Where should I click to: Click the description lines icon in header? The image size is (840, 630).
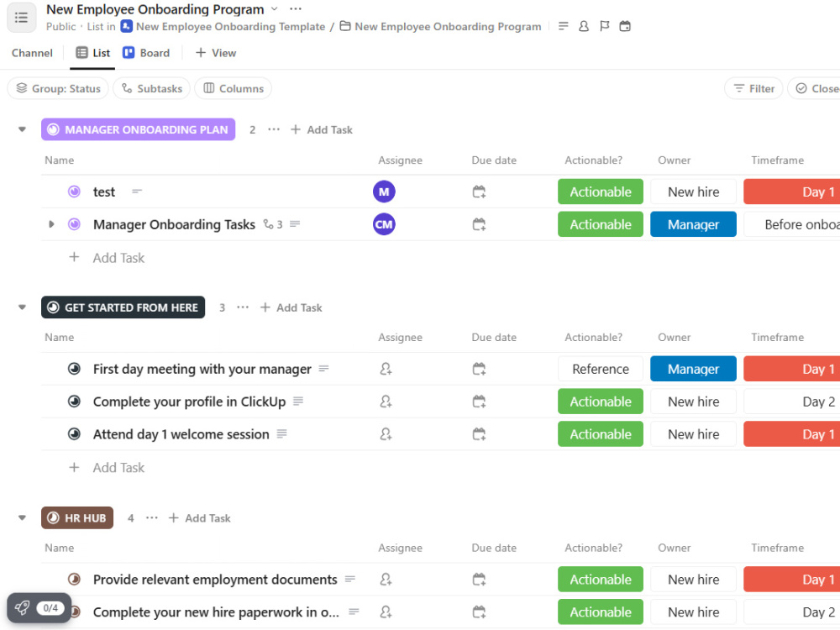[563, 26]
